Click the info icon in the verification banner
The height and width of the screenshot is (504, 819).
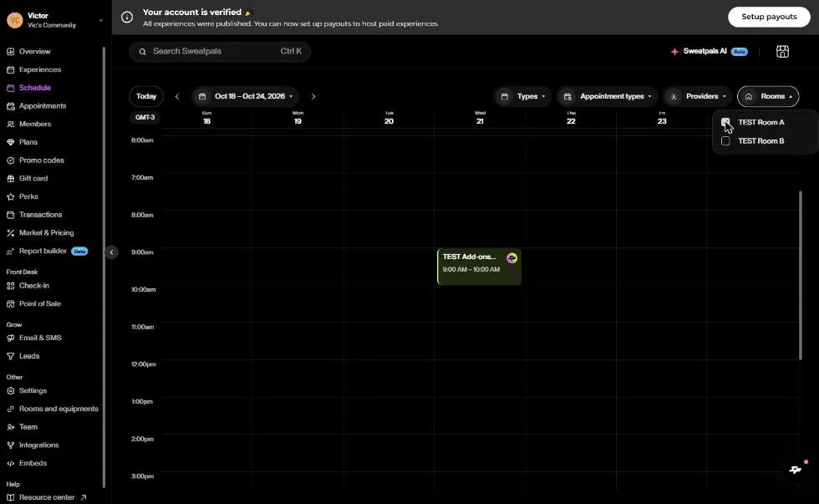pos(127,18)
